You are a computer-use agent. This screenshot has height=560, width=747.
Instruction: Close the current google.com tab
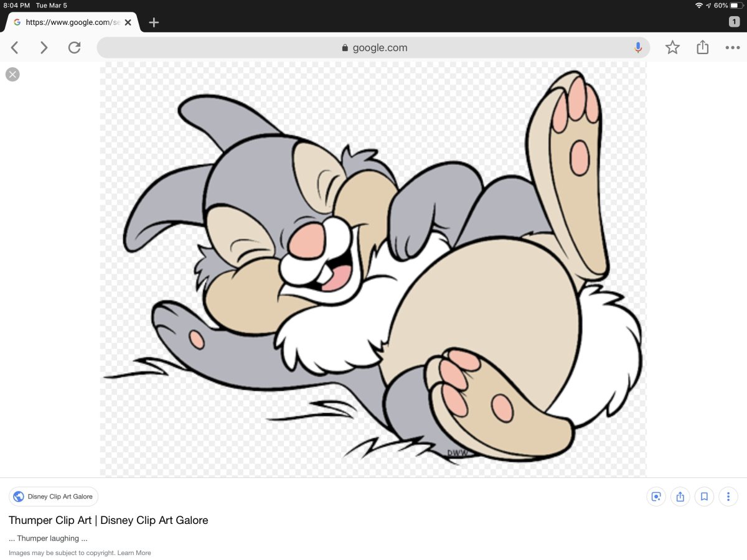click(128, 22)
